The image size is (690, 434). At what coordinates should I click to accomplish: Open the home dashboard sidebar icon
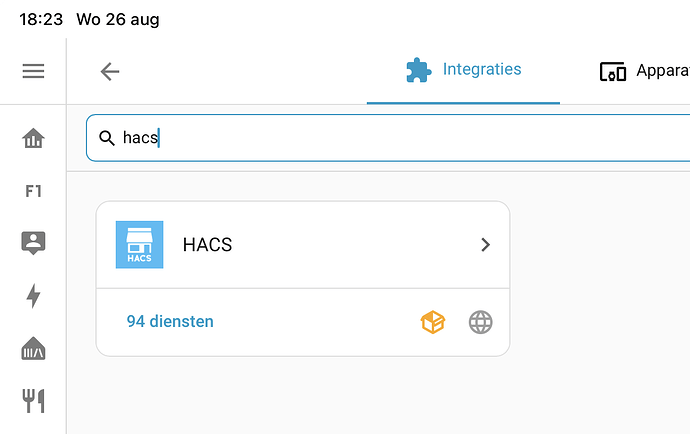tap(33, 138)
